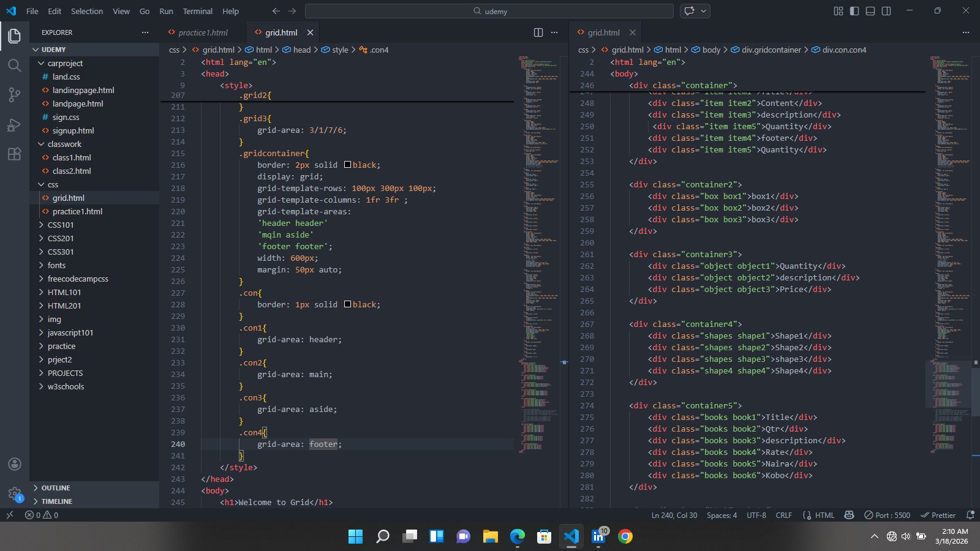Open Source Control view
Viewport: 980px width, 551px height.
click(x=15, y=95)
